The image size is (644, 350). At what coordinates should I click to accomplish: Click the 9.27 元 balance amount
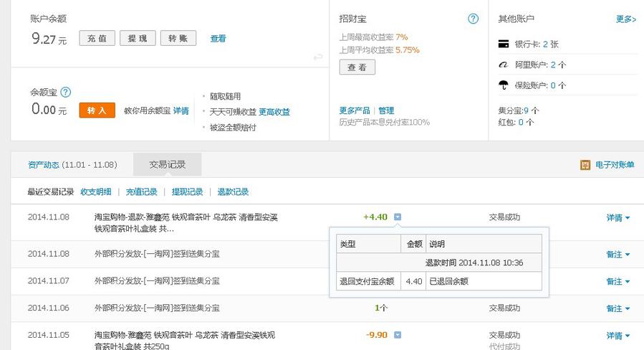(49, 39)
